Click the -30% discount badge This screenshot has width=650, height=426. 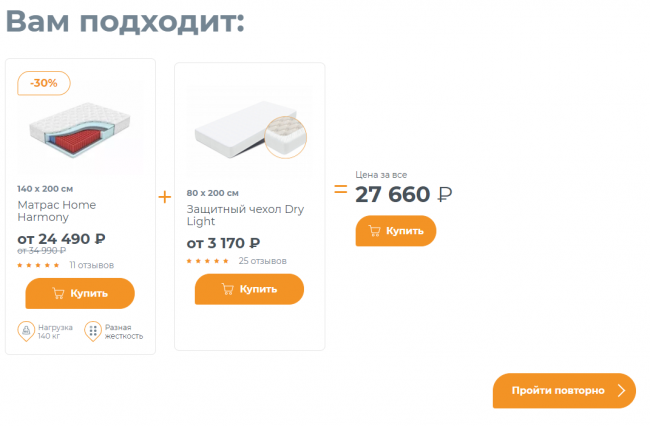44,83
